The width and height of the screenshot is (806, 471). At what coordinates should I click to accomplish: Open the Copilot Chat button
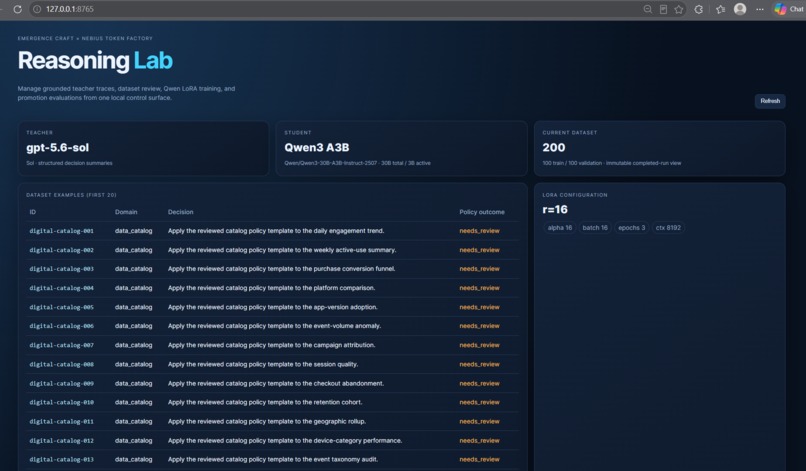[789, 9]
